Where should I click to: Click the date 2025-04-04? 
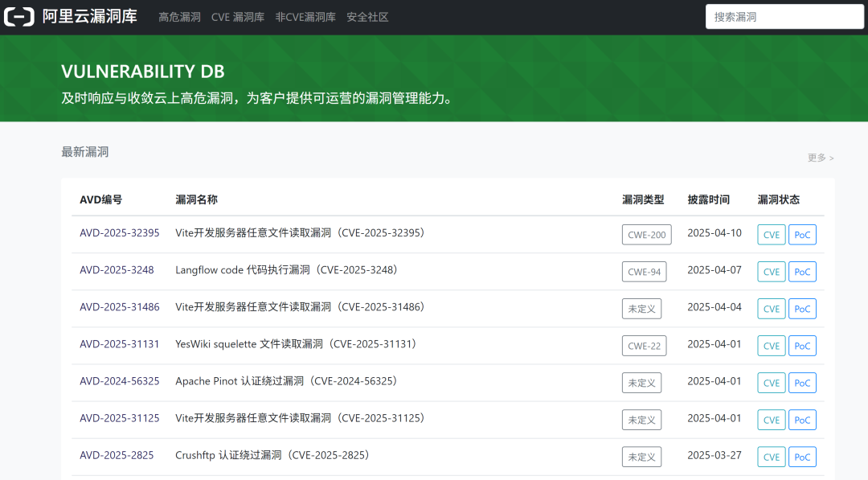click(714, 307)
